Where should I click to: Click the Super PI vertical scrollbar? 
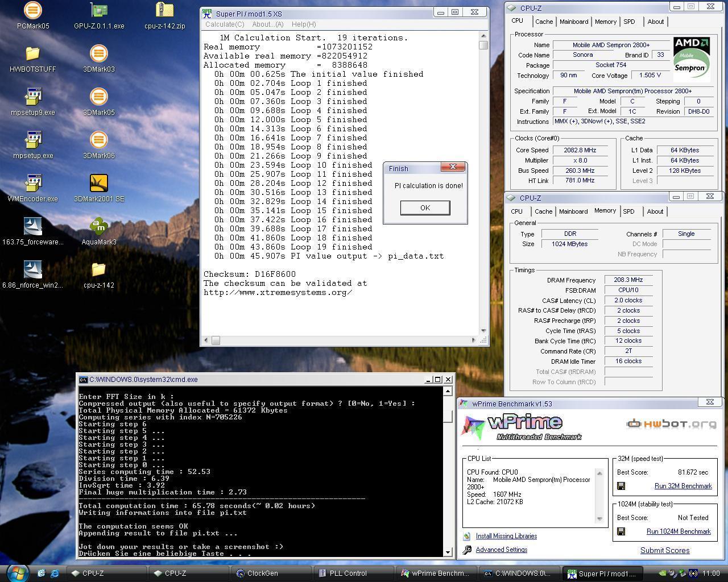pos(483,184)
